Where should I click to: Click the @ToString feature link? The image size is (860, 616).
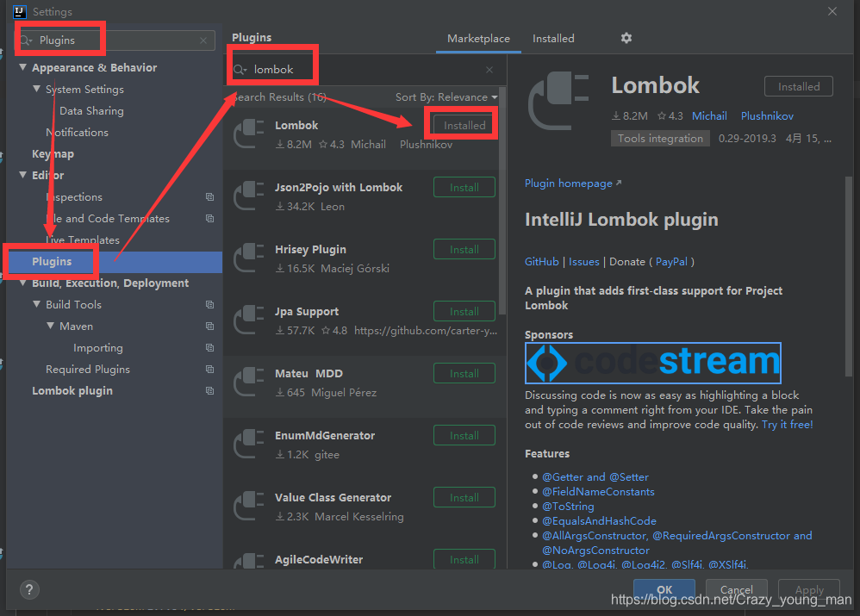568,507
